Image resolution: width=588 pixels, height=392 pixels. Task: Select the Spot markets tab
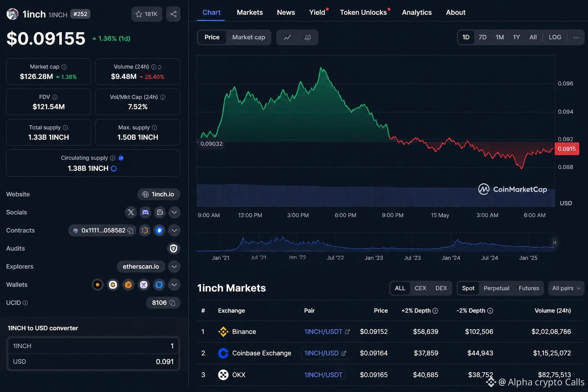click(x=468, y=288)
